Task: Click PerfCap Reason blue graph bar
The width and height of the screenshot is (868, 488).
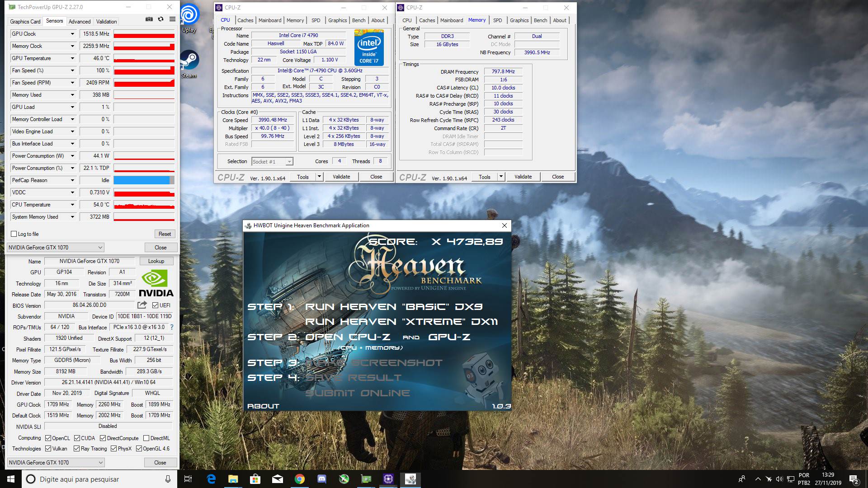Action: coord(144,180)
